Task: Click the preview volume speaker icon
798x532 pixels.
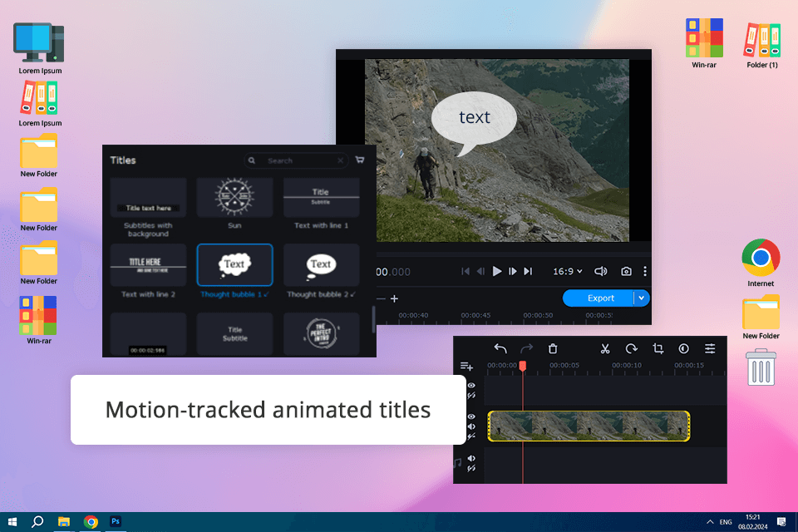Action: click(601, 271)
